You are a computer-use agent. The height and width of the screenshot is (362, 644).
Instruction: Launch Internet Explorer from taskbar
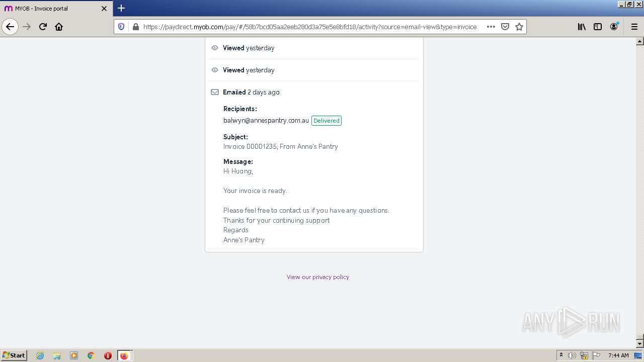tap(40, 355)
